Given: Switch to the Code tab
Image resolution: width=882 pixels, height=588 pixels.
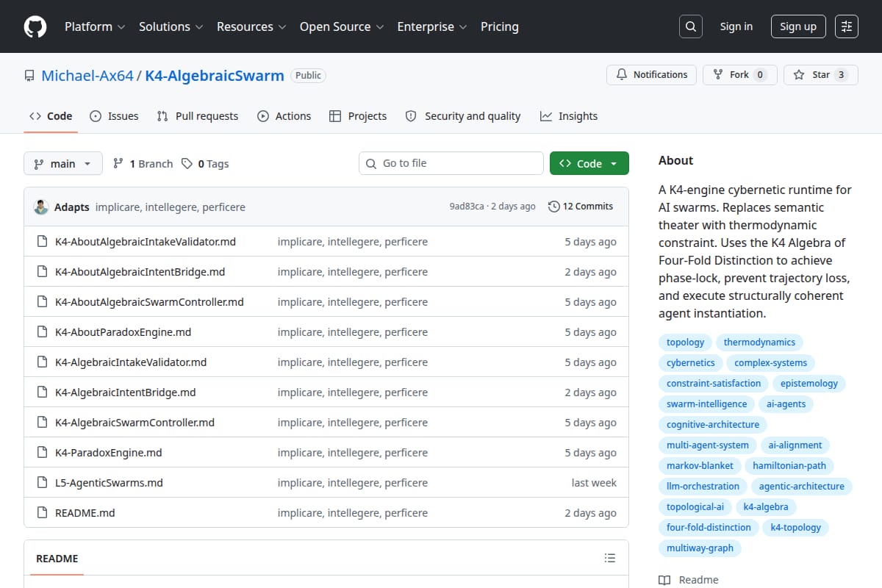Looking at the screenshot, I should pos(51,116).
